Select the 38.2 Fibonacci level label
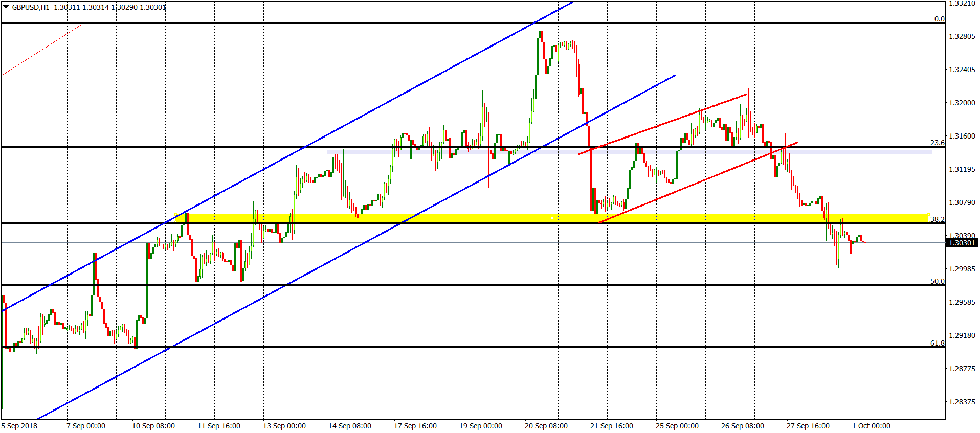 [x=937, y=219]
